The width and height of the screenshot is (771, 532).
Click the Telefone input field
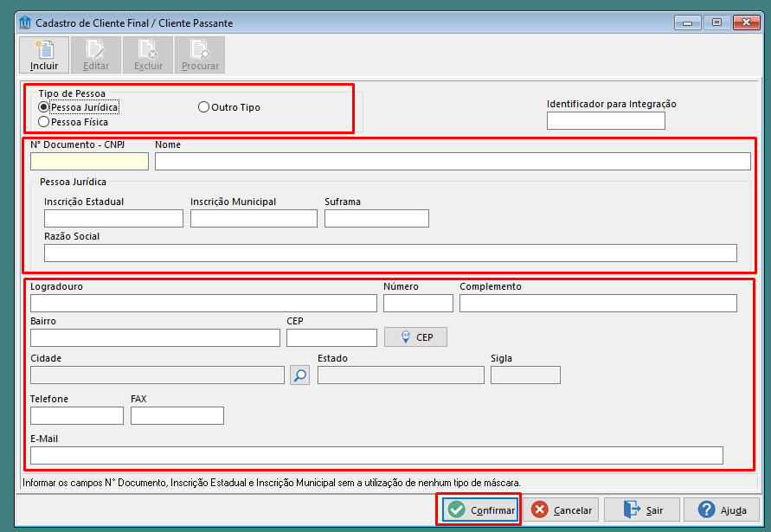tap(77, 415)
